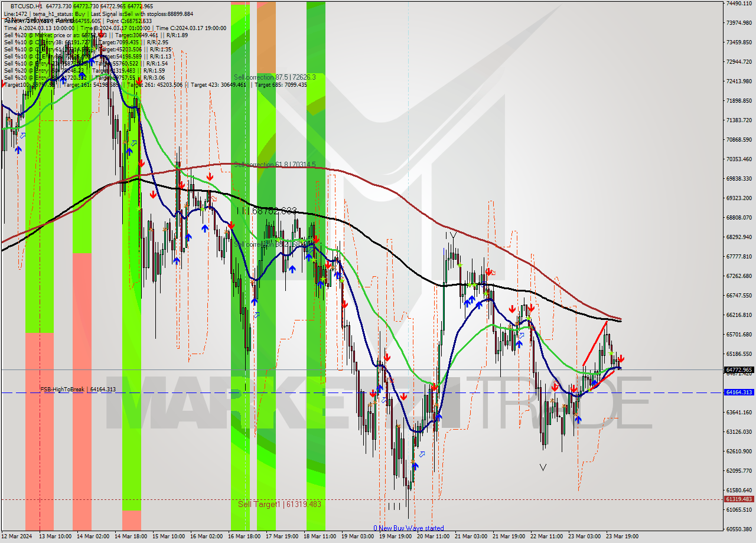Viewport: 756px width, 543px height.
Task: Click the '20 Mar 11:00' time label
Action: point(434,537)
